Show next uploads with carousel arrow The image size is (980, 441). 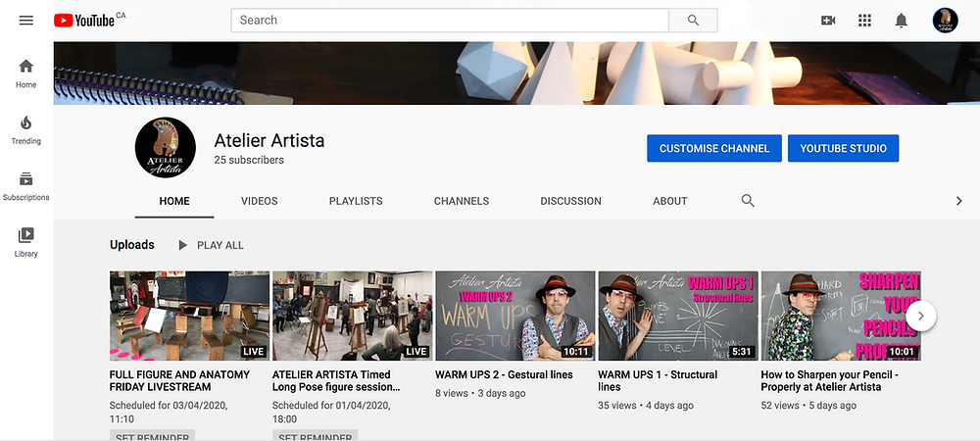[920, 317]
